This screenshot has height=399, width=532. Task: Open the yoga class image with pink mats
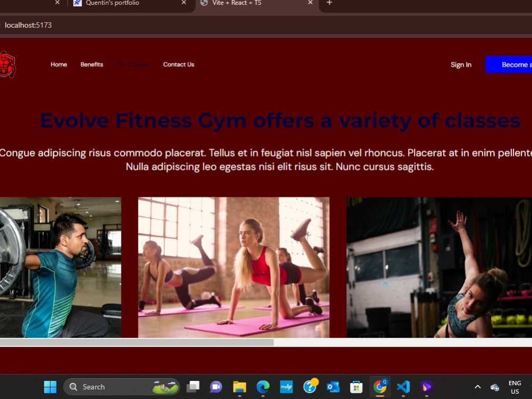(234, 268)
